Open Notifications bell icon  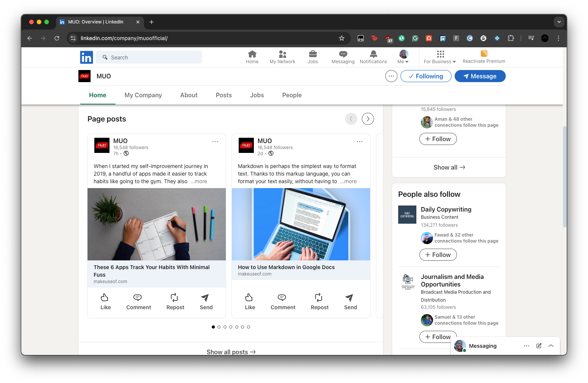tap(373, 56)
